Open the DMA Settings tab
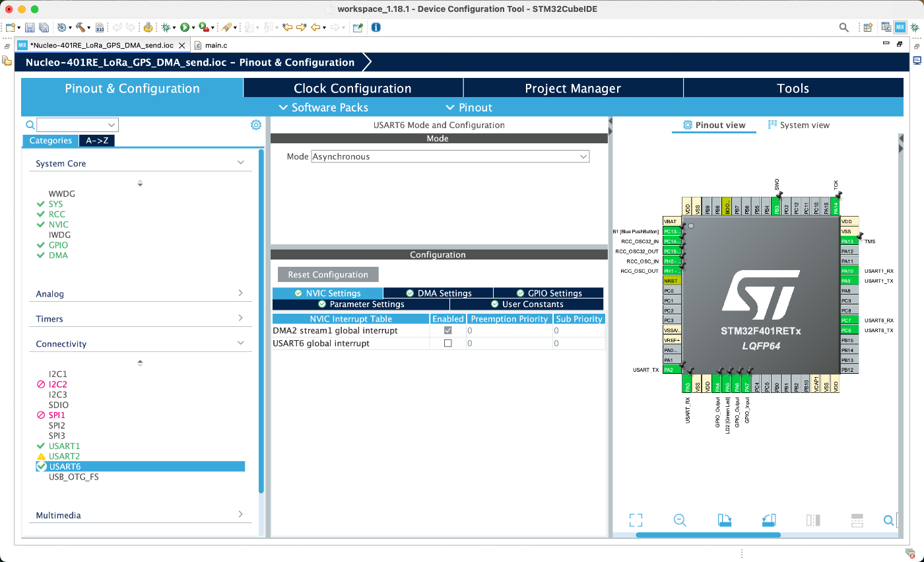The image size is (924, 562). pos(438,293)
